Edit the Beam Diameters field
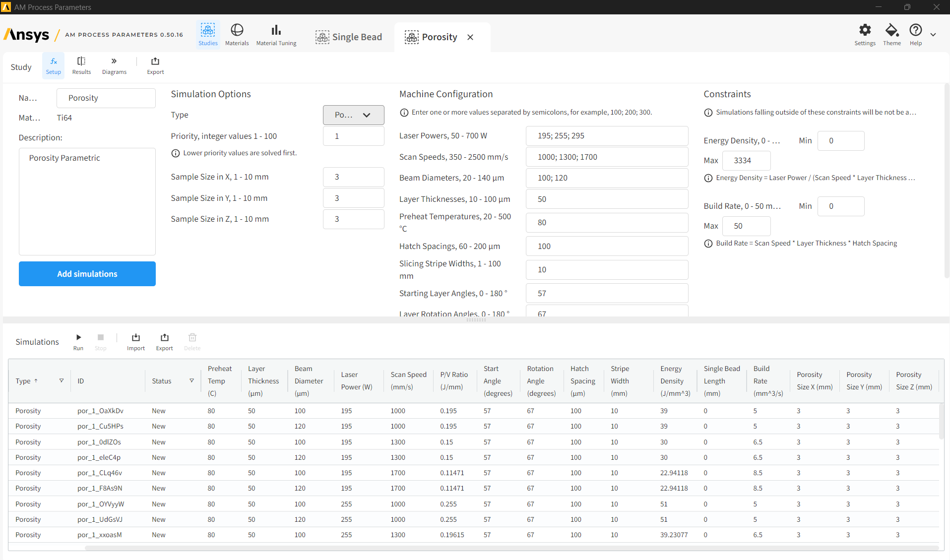 tap(607, 178)
